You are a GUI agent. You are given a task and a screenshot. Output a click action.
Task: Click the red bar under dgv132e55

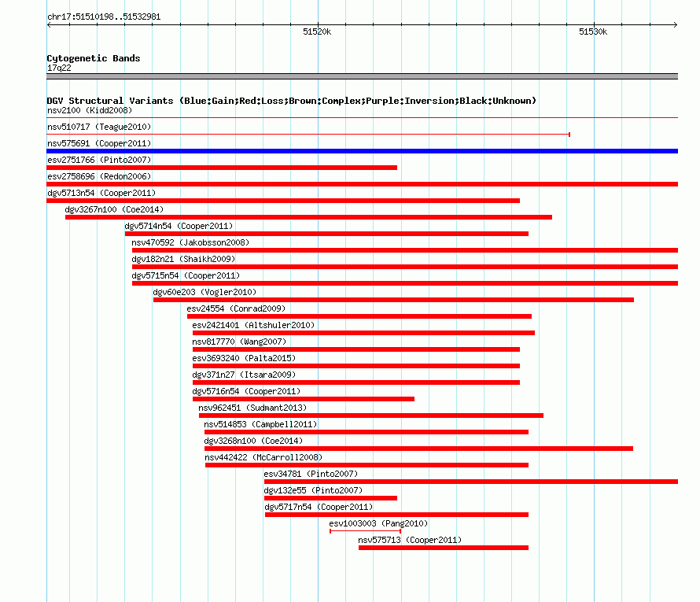tap(330, 498)
